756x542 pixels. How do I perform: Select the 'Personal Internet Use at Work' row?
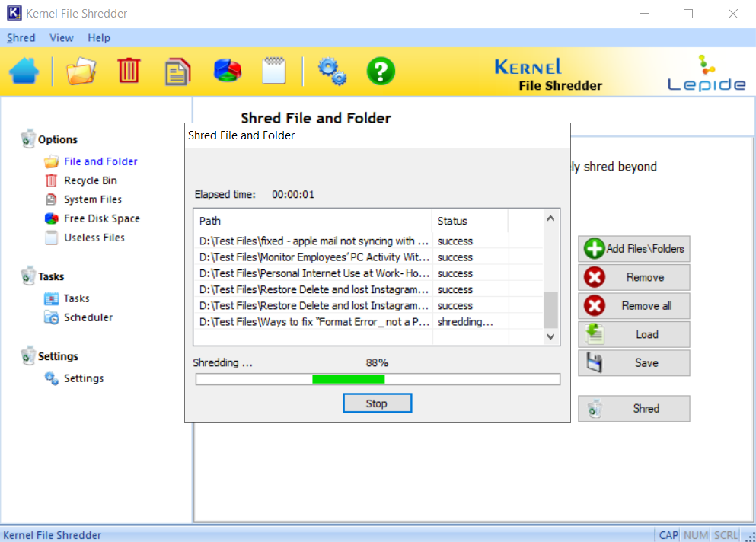[368, 273]
